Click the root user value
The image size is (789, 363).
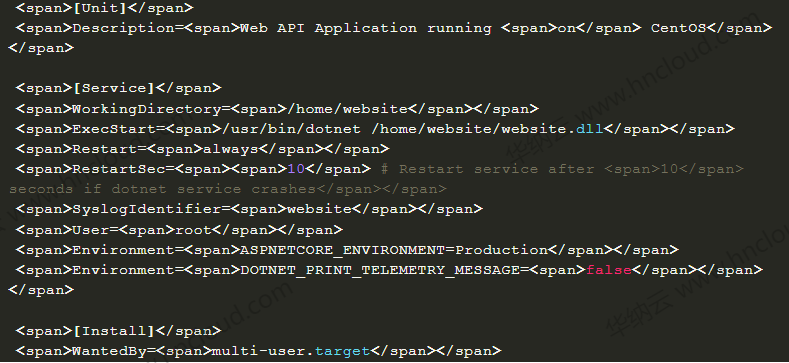(x=193, y=230)
